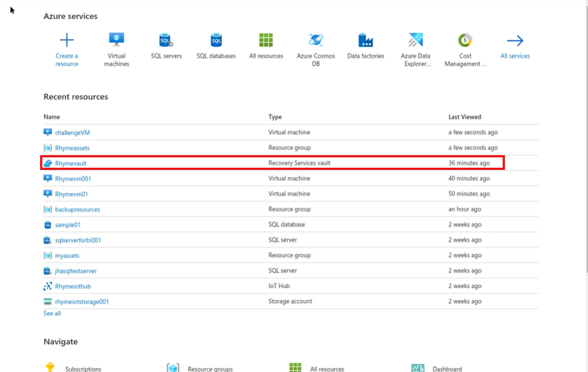
Task: Click the Dashboard label under Navigate
Action: point(447,369)
